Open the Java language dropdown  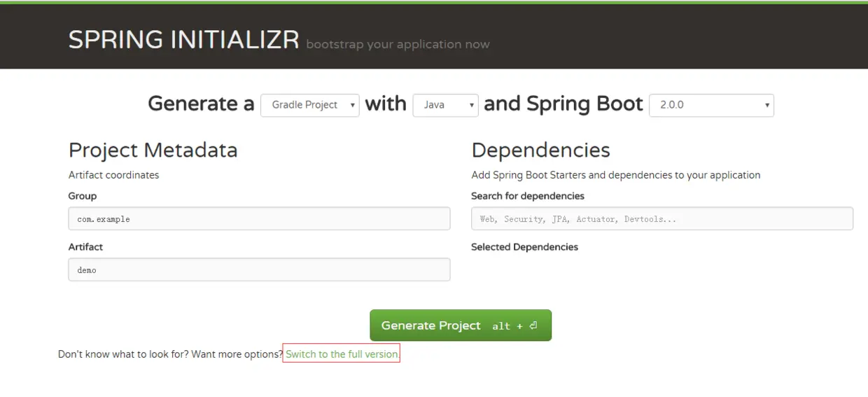(446, 105)
